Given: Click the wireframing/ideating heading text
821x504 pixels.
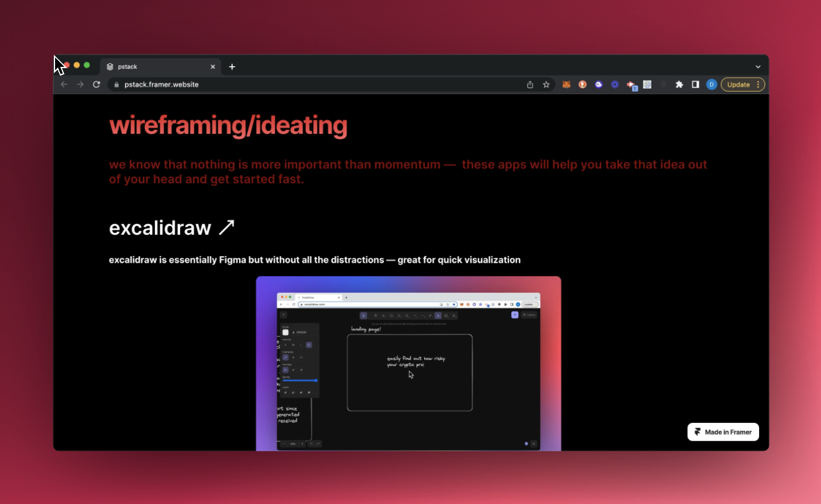Looking at the screenshot, I should coord(228,126).
